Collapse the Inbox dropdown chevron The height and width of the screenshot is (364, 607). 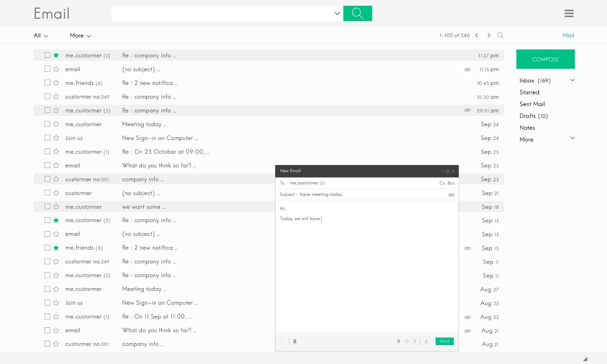[x=572, y=80]
